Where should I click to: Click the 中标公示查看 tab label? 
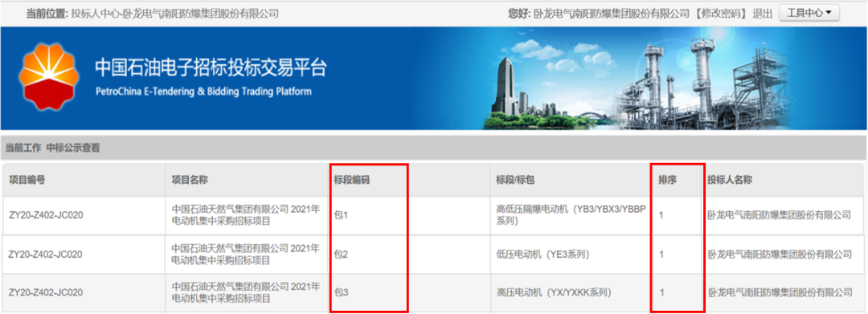[x=73, y=148]
